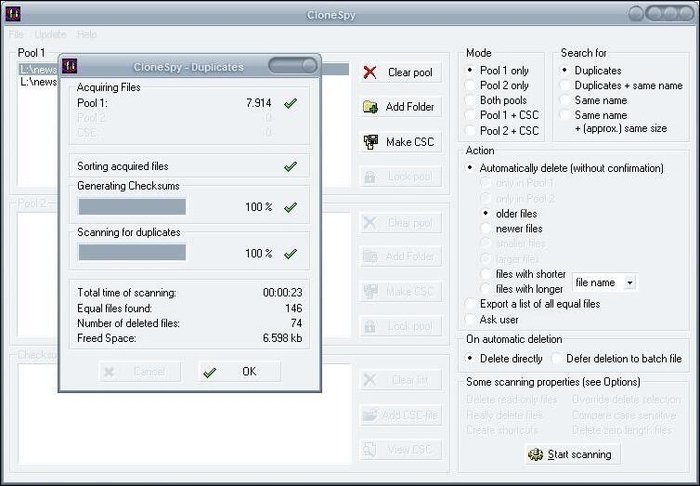
Task: Open the Help menu
Action: pyautogui.click(x=87, y=34)
